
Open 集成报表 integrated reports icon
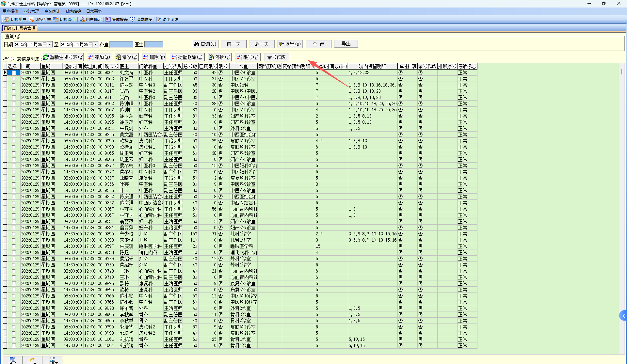click(108, 20)
